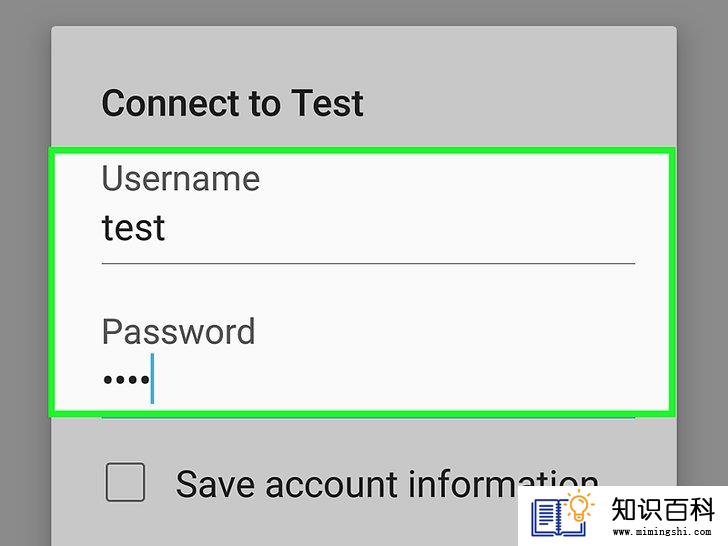Click the lightbulb in the watermark logo
Screen dimensions: 728x546
click(579, 507)
